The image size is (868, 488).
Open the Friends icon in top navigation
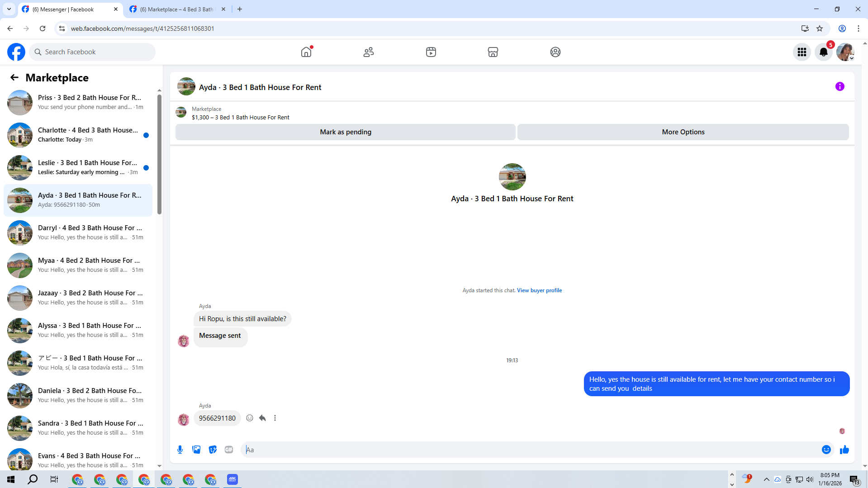coord(369,52)
